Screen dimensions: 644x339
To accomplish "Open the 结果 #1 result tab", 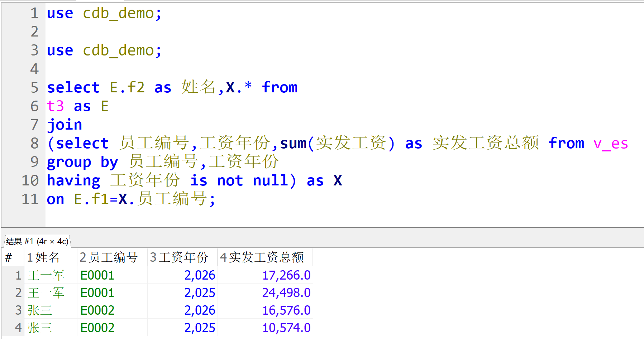I will click(37, 241).
